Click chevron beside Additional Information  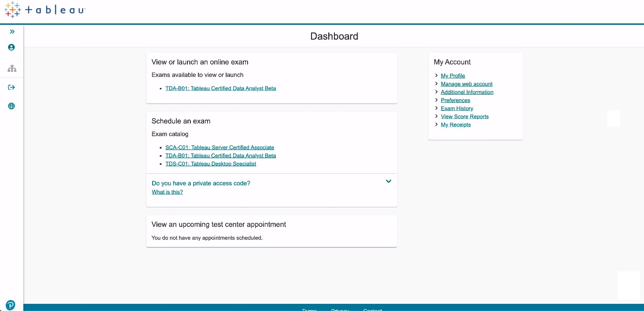[x=436, y=92]
